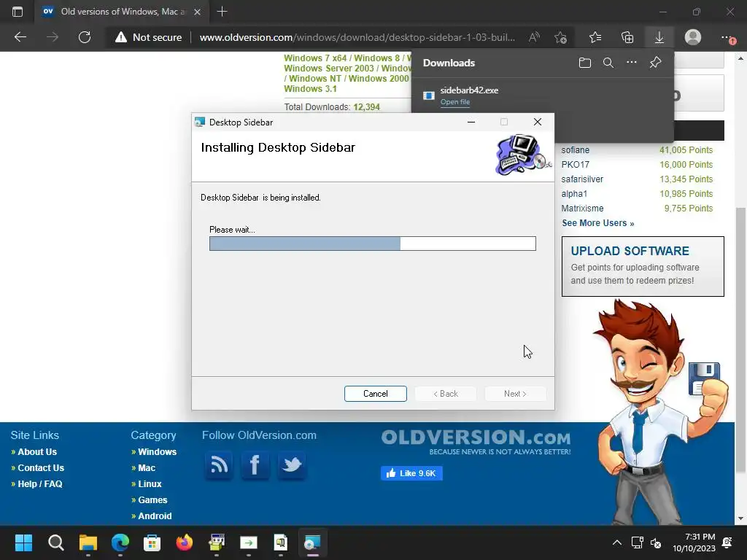Click the browser Forward arrow
747x560 pixels.
(x=53, y=37)
